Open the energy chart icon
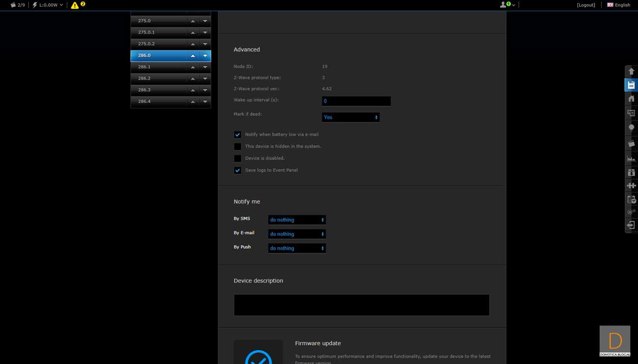 (631, 158)
